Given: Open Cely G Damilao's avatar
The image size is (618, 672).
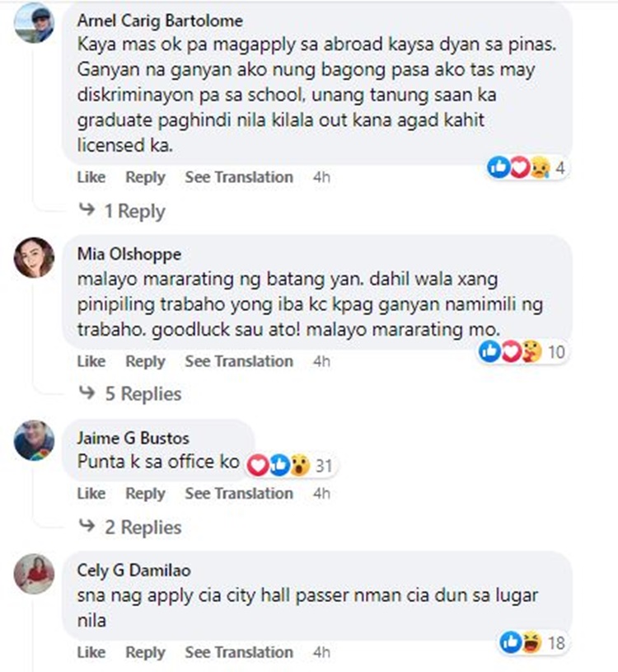Looking at the screenshot, I should pyautogui.click(x=35, y=574).
